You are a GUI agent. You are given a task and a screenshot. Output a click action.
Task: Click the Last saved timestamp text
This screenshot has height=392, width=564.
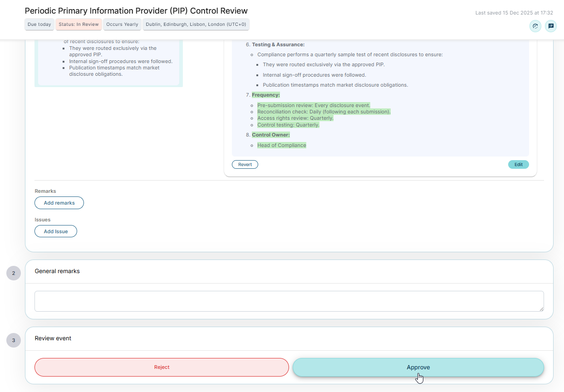[x=514, y=13]
